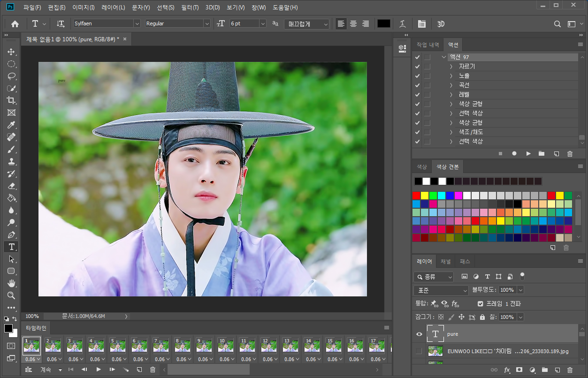The image size is (588, 378).
Task: Pick the red swatch in 색상 견본
Action: pyautogui.click(x=416, y=195)
